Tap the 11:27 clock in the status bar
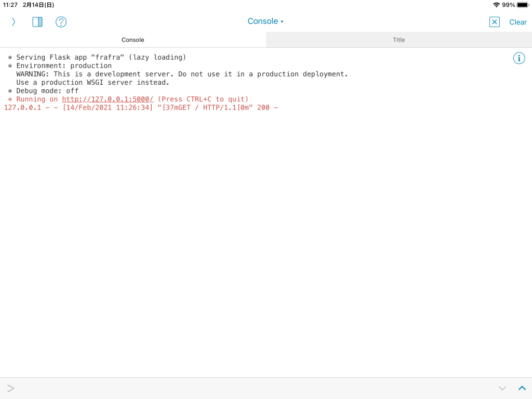Screen dimensions: 532x399 click(10, 5)
